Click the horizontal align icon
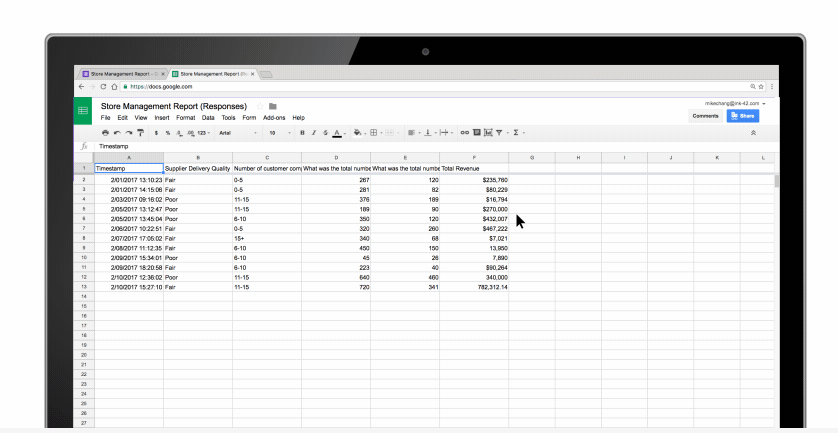 [x=412, y=133]
